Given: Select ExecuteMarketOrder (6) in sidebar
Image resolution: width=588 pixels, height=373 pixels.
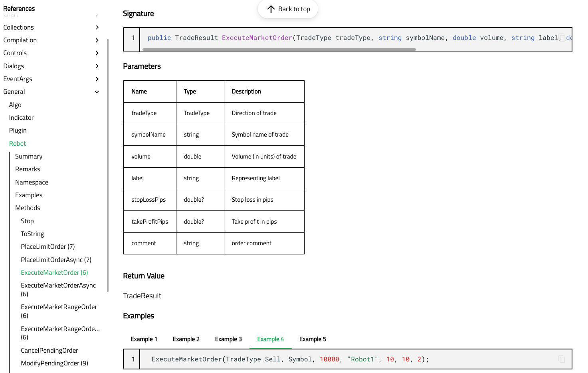Looking at the screenshot, I should tap(54, 272).
